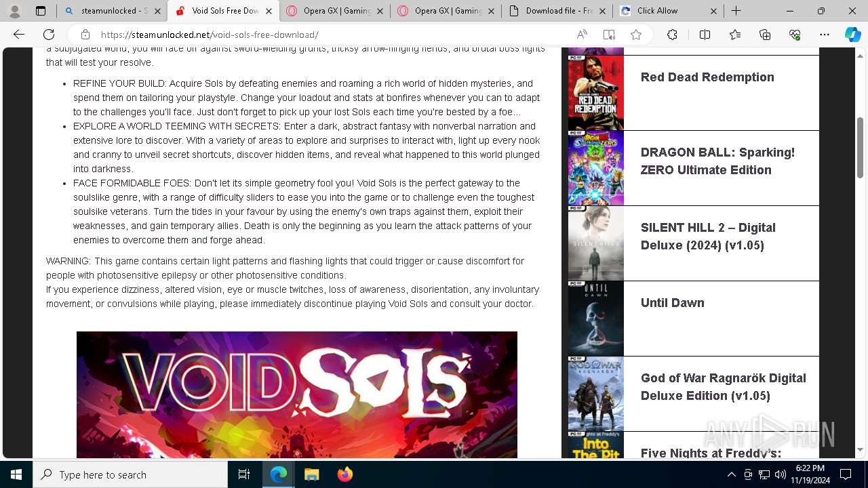This screenshot has height=488, width=868.
Task: Open Until Dawn link
Action: click(672, 303)
